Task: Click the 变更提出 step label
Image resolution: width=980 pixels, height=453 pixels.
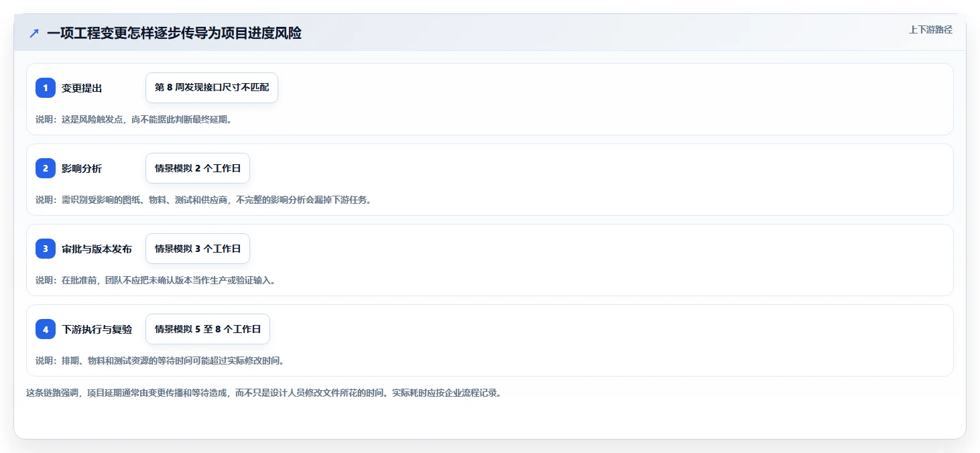Action: coord(82,88)
